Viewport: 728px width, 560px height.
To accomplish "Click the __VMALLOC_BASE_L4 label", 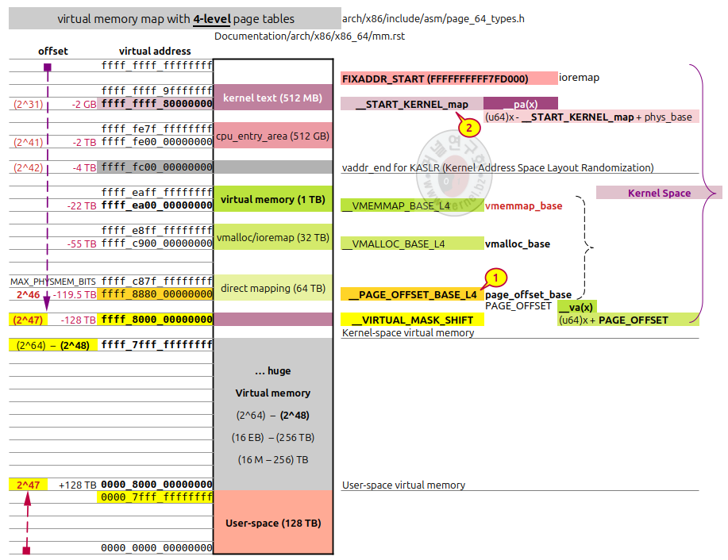I will (x=412, y=244).
